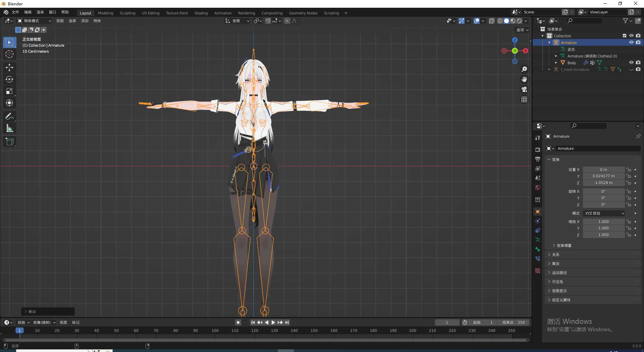The image size is (644, 352).
Task: Collapse the Armature item in the outliner
Action: coord(549,42)
